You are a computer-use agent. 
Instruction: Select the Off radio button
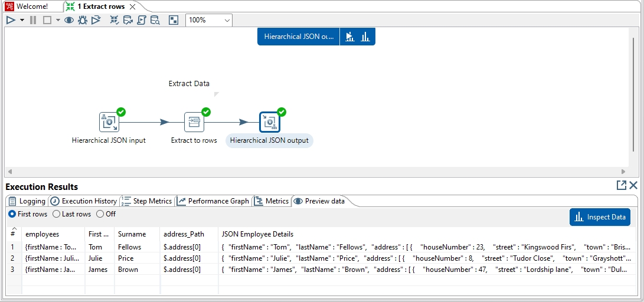100,214
